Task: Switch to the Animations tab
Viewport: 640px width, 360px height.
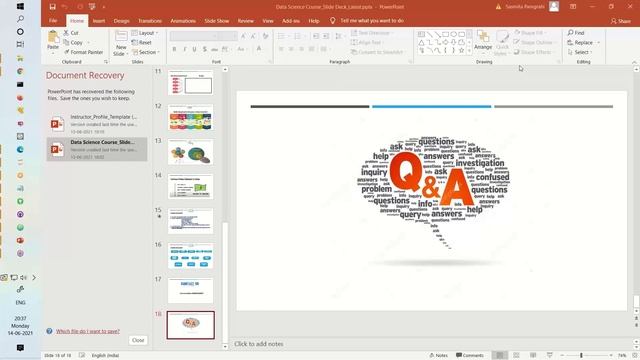Action: tap(183, 21)
